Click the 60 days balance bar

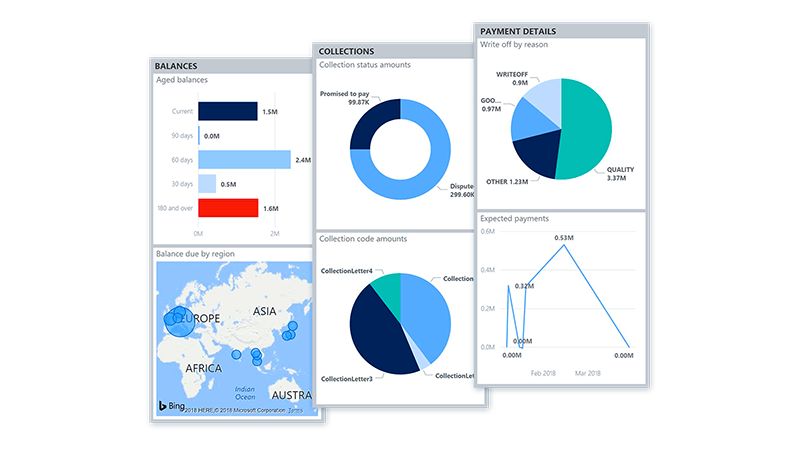pyautogui.click(x=244, y=160)
